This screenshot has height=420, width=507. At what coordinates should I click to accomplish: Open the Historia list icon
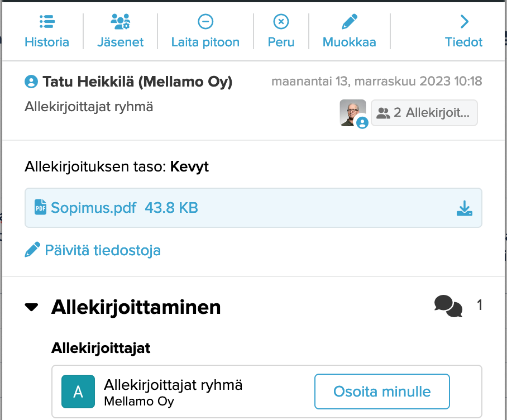[x=47, y=22]
